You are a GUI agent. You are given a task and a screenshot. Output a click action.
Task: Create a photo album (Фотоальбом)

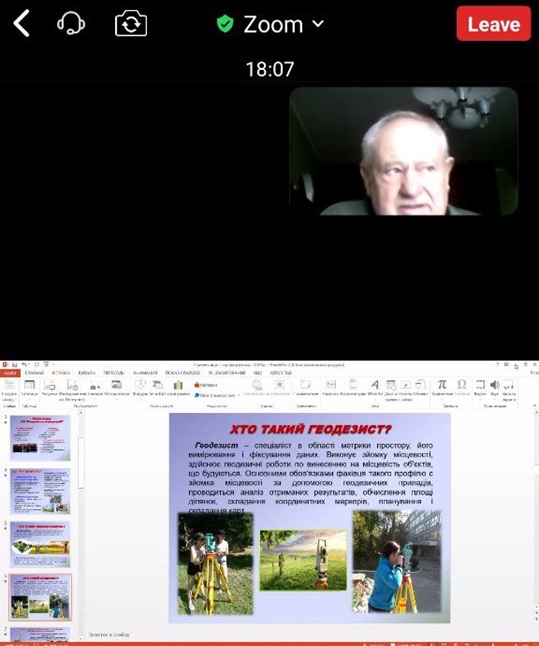click(x=117, y=388)
